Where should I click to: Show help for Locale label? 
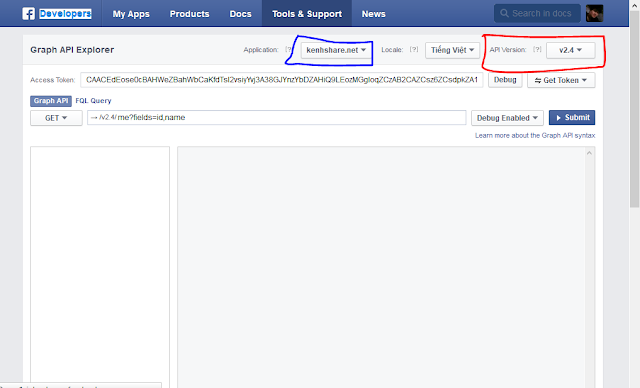[x=414, y=50]
